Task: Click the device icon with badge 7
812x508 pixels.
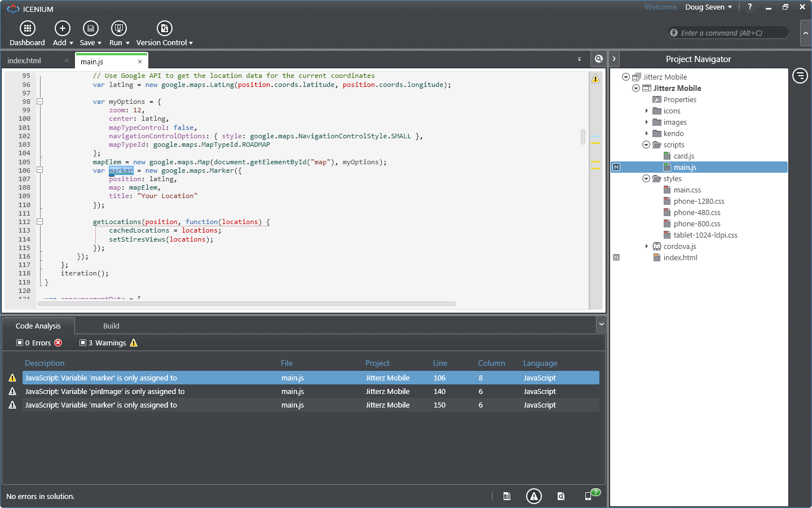Action: (x=589, y=496)
